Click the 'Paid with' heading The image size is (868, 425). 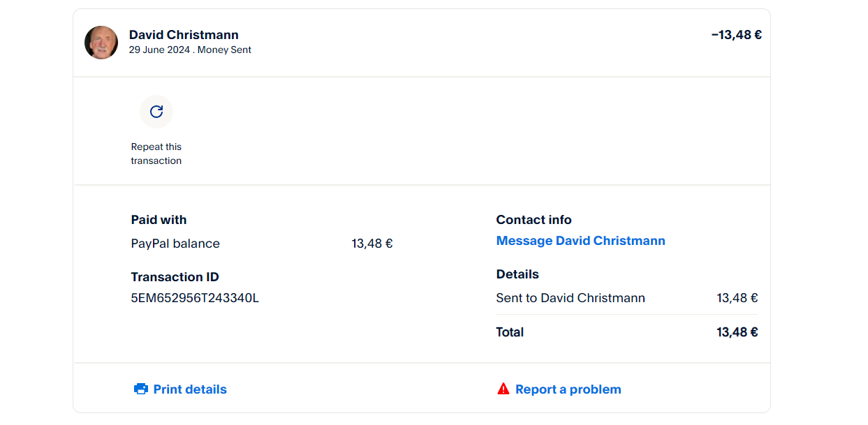coord(159,220)
